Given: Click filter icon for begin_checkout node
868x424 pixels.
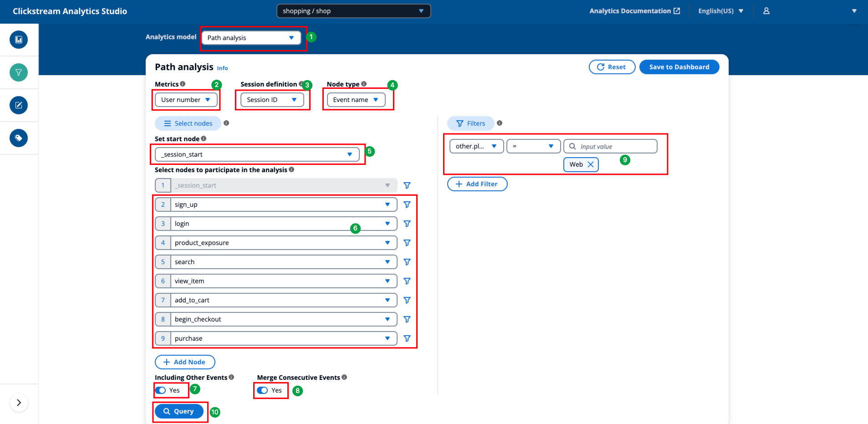Looking at the screenshot, I should coord(407,319).
